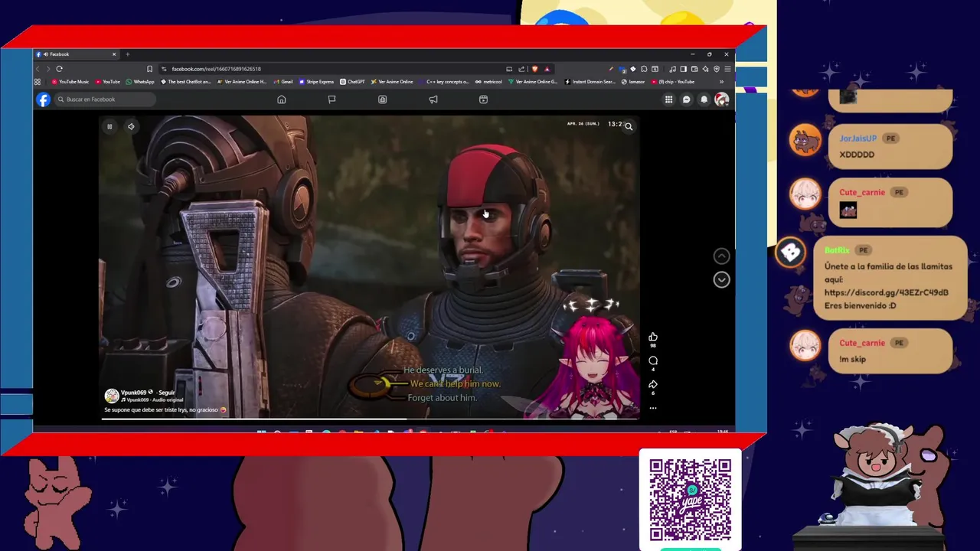Mute the reel audio speaker icon
The image size is (980, 551).
131,126
